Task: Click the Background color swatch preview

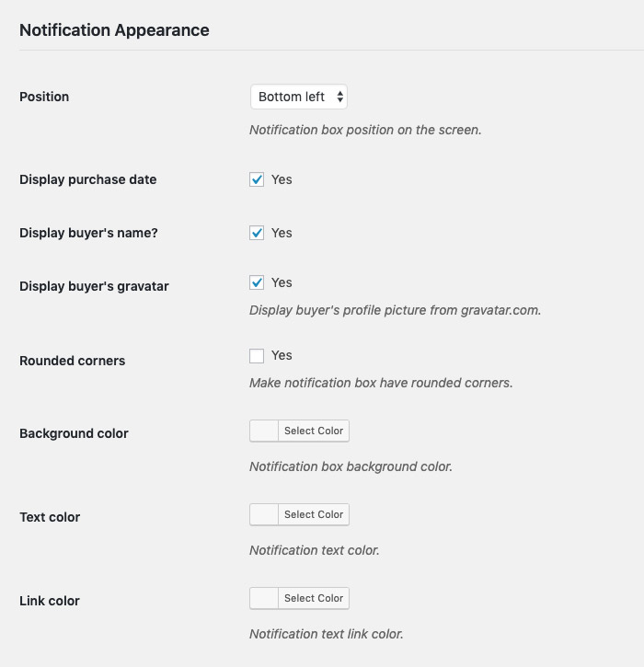Action: pyautogui.click(x=264, y=431)
